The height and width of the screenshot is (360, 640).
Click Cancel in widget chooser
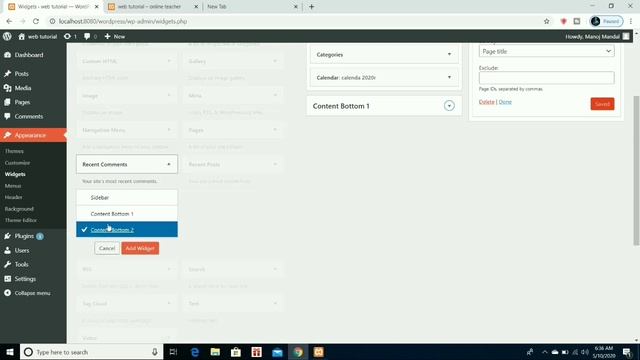click(x=107, y=248)
